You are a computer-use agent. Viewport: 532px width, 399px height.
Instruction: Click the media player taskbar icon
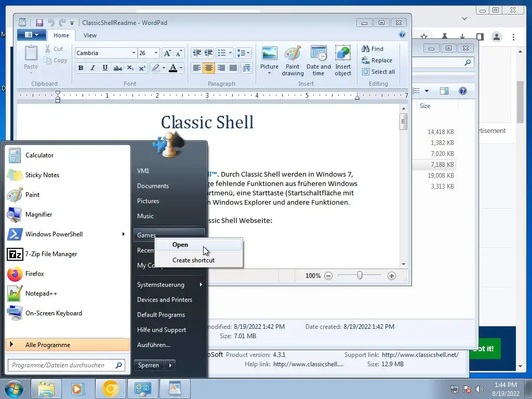(x=78, y=389)
